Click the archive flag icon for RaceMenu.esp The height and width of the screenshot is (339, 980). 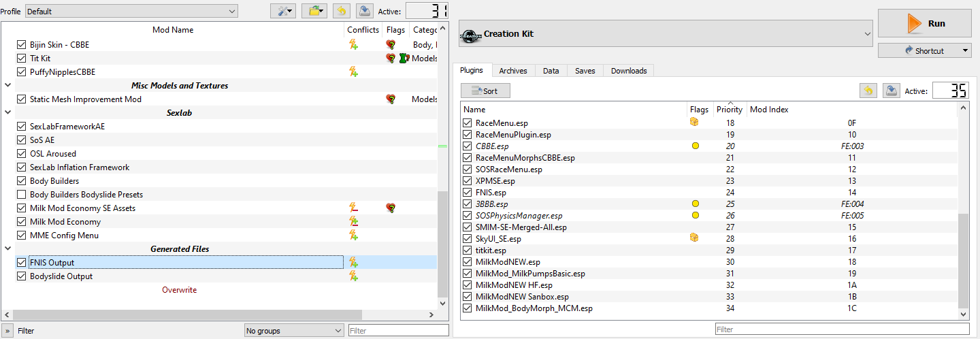(694, 123)
